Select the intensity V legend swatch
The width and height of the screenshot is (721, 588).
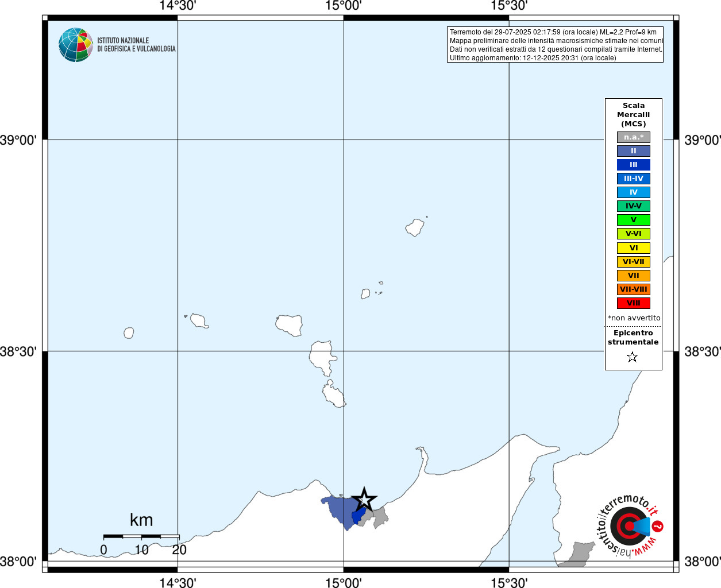tap(634, 220)
